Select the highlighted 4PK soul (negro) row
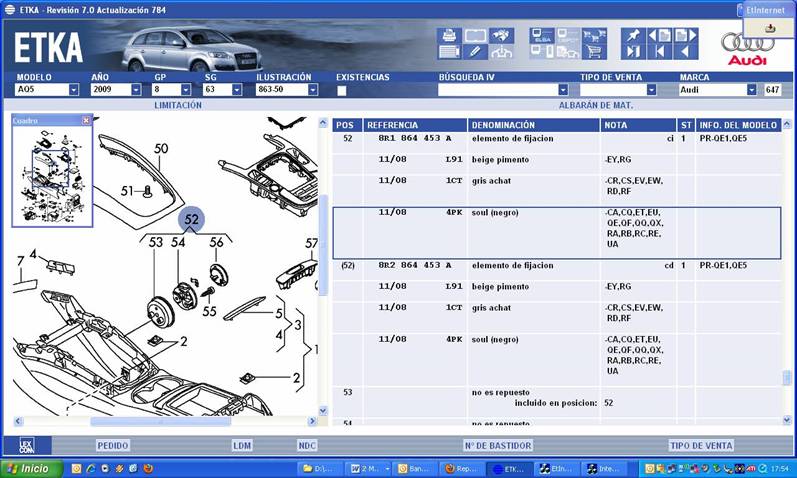This screenshot has width=797, height=478. click(x=557, y=233)
